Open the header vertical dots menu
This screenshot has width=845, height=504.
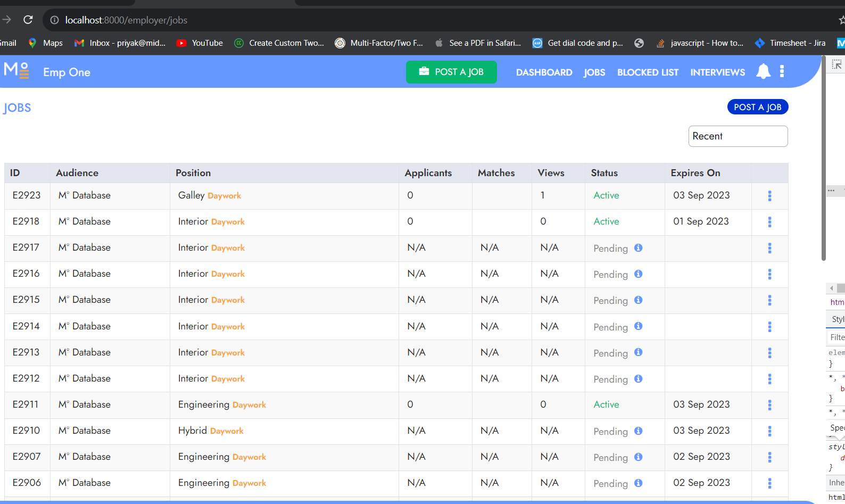782,71
